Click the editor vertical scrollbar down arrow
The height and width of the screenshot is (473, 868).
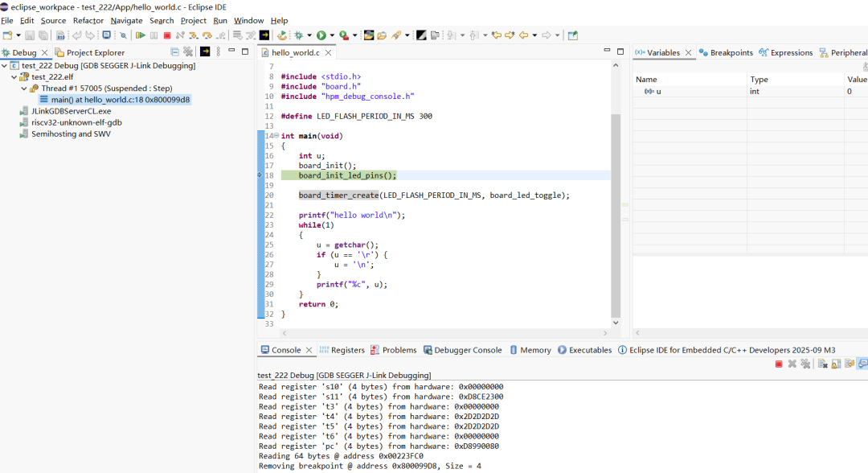pos(616,323)
